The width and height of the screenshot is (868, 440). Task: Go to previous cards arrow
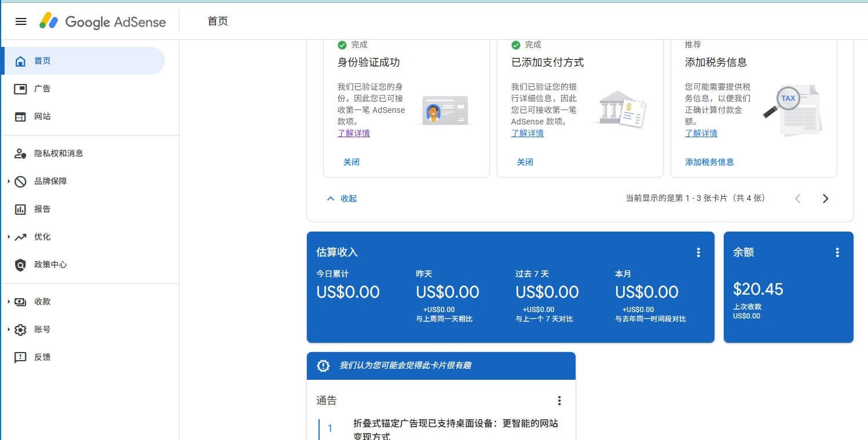(798, 199)
